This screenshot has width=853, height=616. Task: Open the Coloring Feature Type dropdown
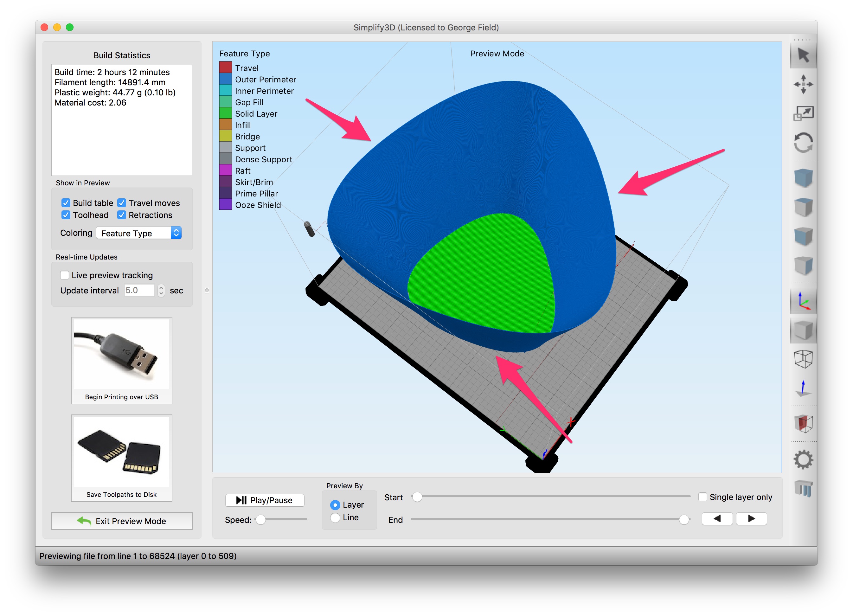[139, 233]
